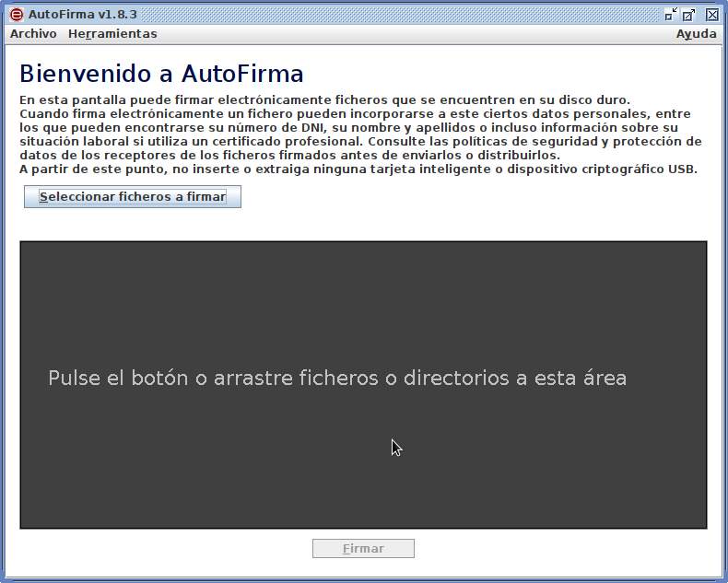Click the 'Bienvenido a AutoFirma' heading
728x583 pixels.
[x=161, y=74]
